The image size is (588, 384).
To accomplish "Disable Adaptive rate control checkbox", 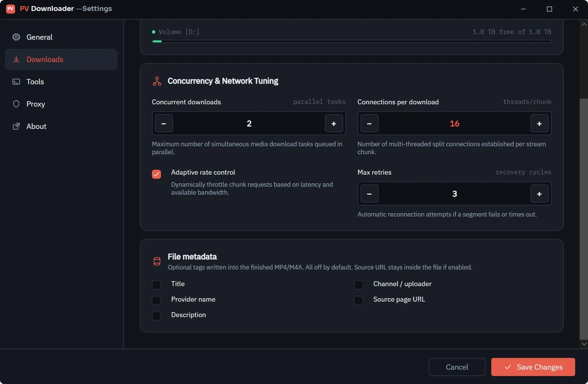I will pos(156,174).
